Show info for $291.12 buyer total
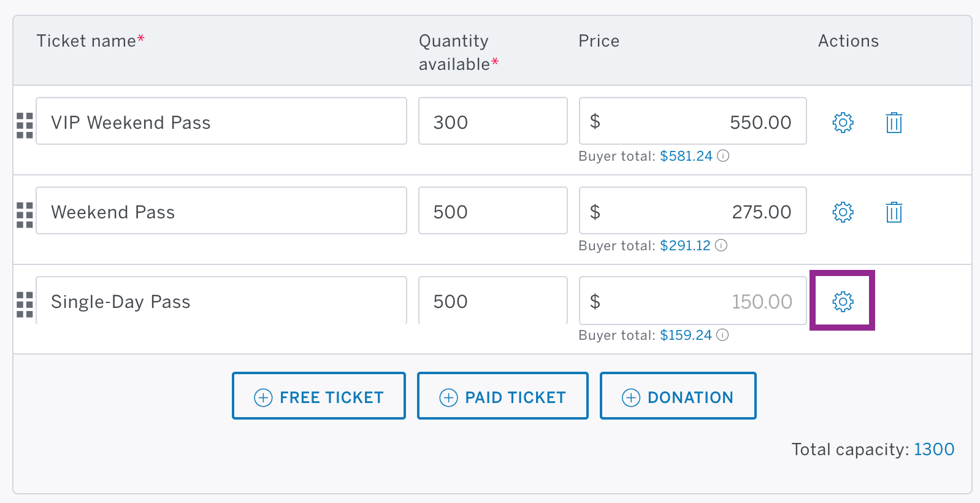980x503 pixels. click(721, 245)
